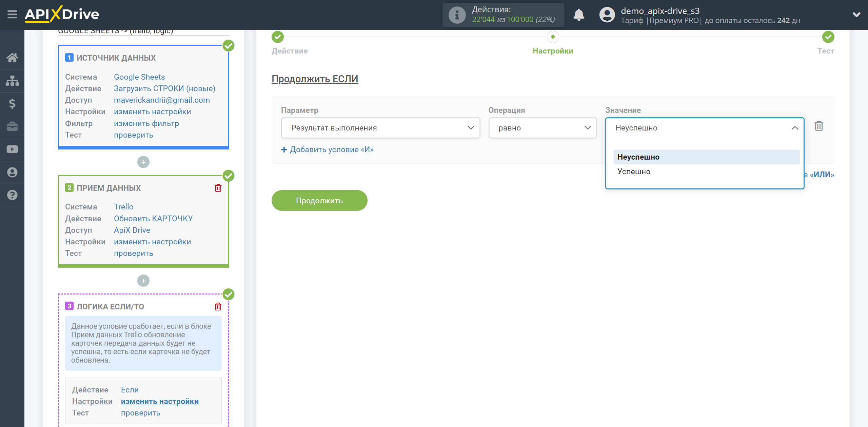
Task: Click ПРИЕМ ДАННЫХ block title
Action: coord(108,188)
